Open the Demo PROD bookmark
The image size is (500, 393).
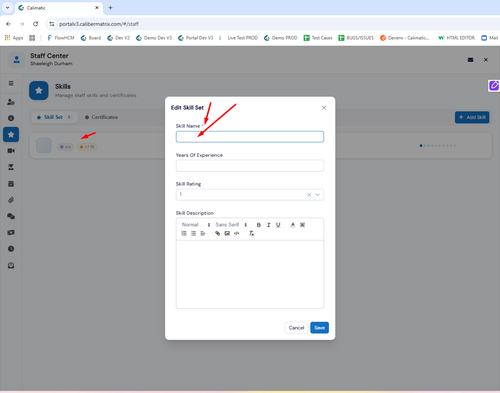[281, 38]
